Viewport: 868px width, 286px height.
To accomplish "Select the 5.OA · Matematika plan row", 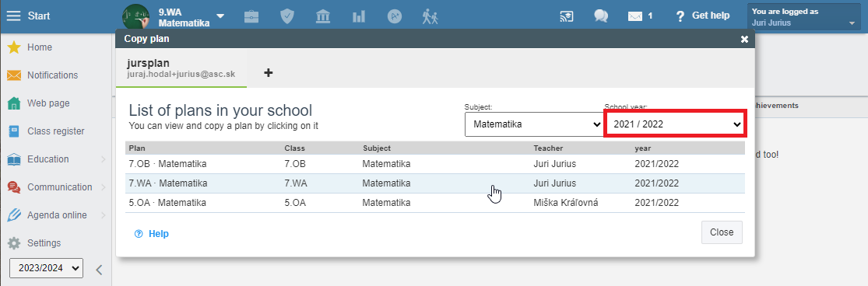I will pyautogui.click(x=435, y=203).
